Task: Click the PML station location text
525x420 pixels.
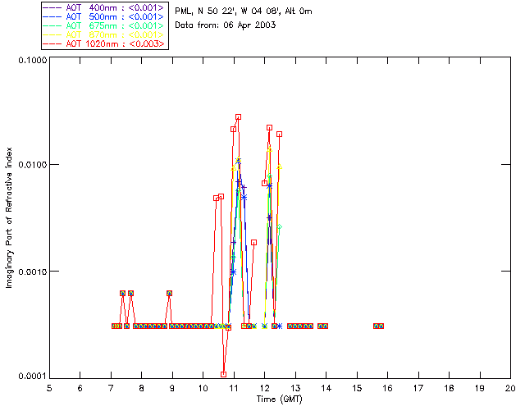Action: pyautogui.click(x=244, y=11)
